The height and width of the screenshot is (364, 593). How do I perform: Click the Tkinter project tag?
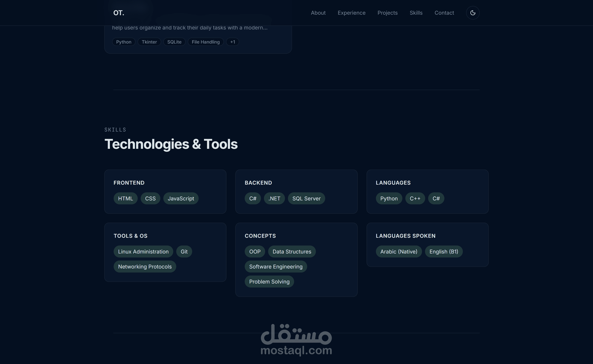(x=149, y=42)
